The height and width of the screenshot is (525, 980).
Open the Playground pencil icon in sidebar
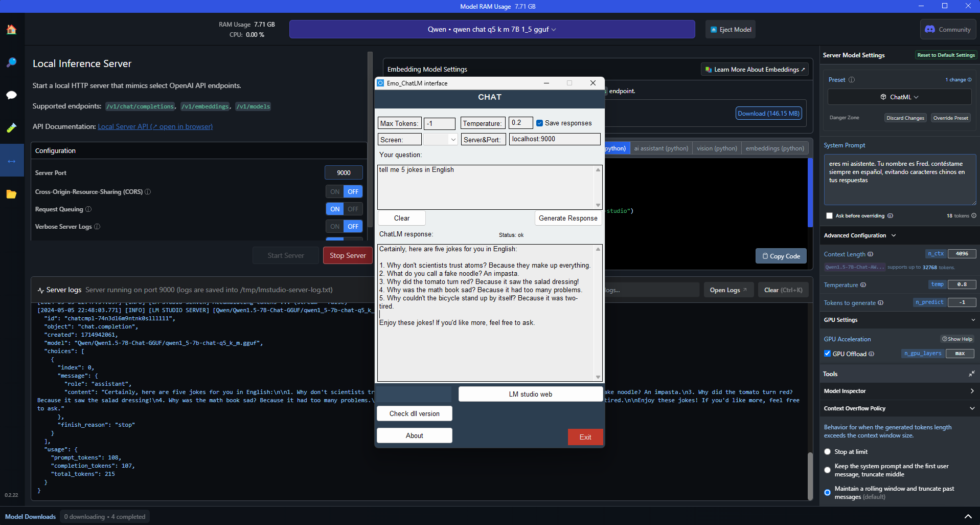click(x=11, y=128)
